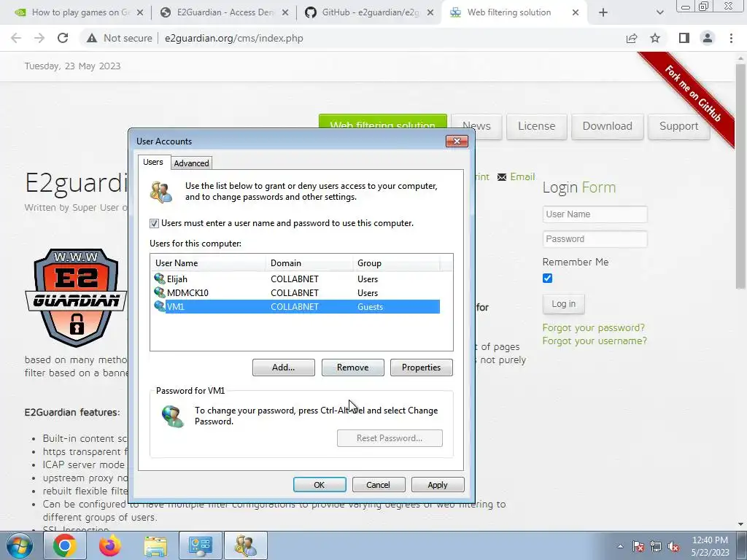This screenshot has height=560, width=747.
Task: Open the Support menu item
Action: 679,126
